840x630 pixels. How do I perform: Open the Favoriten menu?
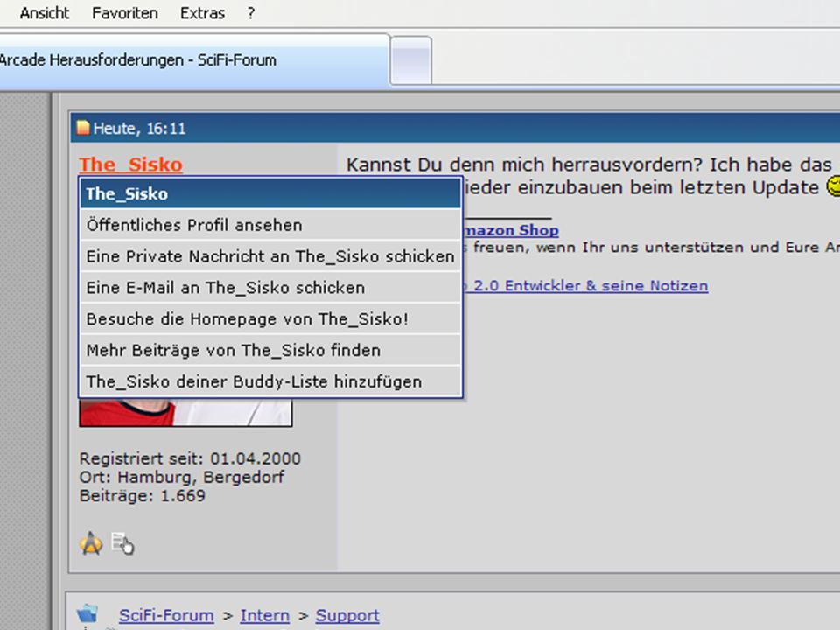[x=125, y=13]
